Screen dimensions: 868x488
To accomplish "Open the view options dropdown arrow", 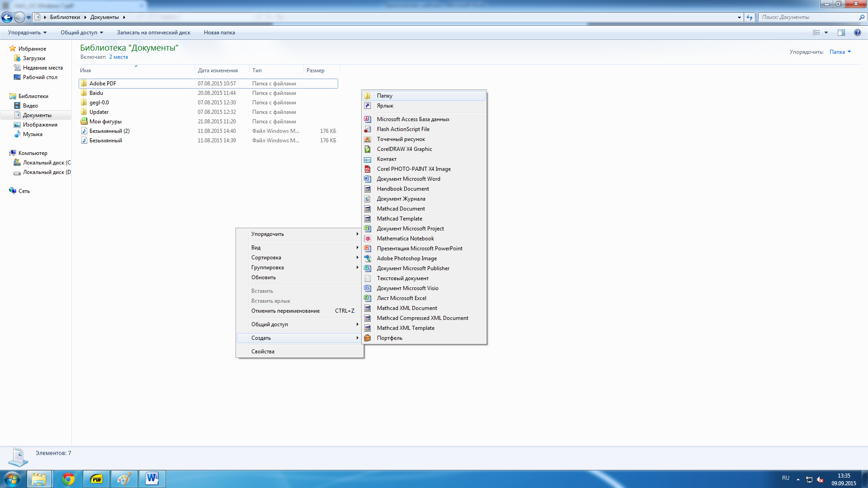I will tap(826, 33).
